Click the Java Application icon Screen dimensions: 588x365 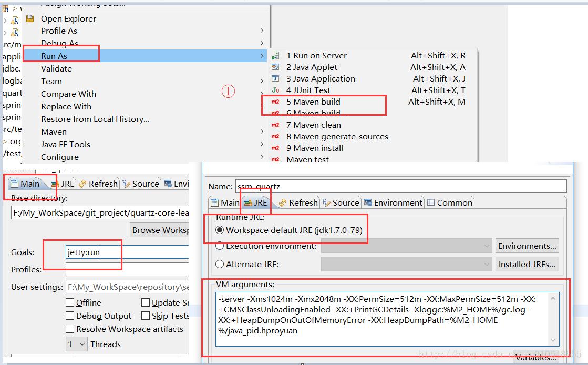coord(276,79)
